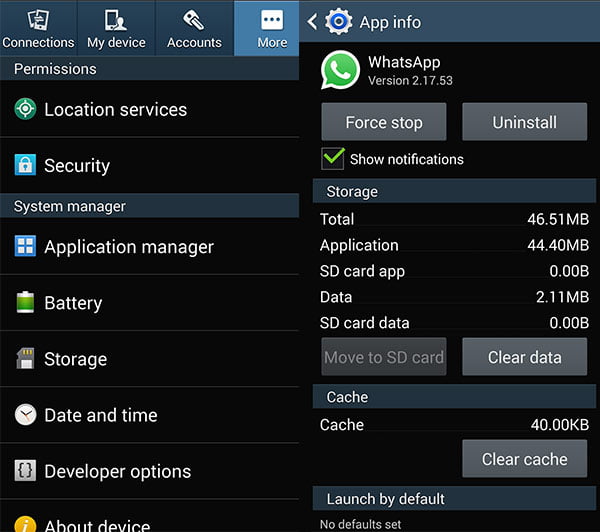The width and height of the screenshot is (600, 532).
Task: Select the Cache 40.00KB value
Action: click(560, 425)
